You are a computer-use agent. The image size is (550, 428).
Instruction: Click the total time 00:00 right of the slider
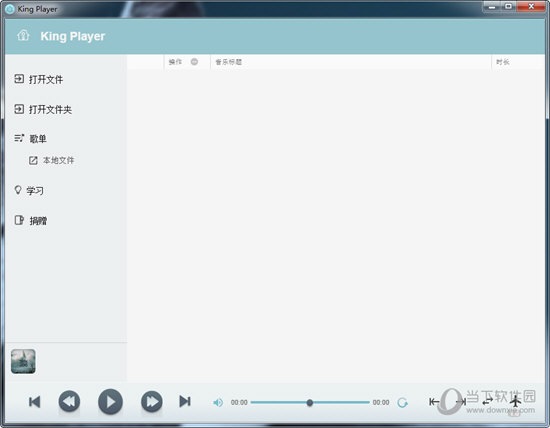pos(381,402)
